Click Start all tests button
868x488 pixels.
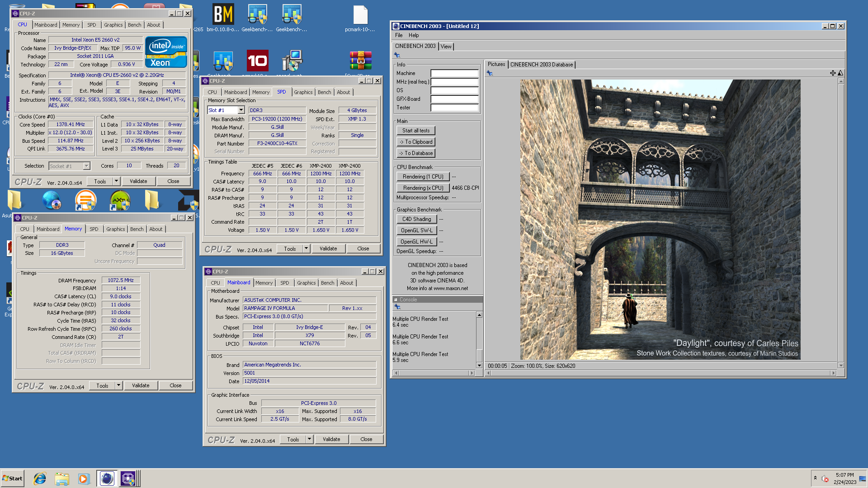[416, 131]
